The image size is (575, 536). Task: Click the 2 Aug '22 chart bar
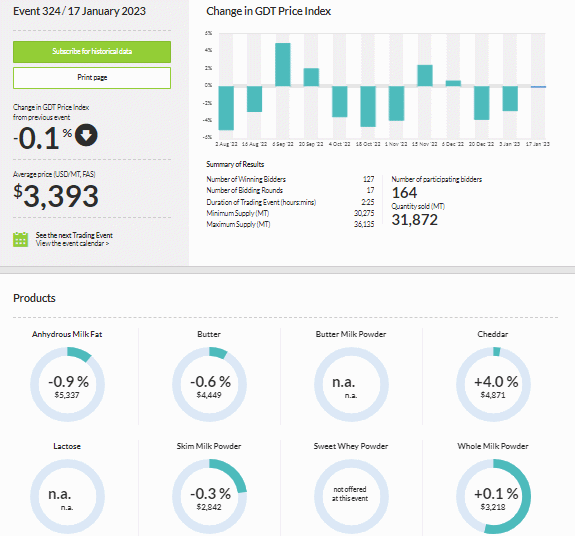tap(226, 108)
